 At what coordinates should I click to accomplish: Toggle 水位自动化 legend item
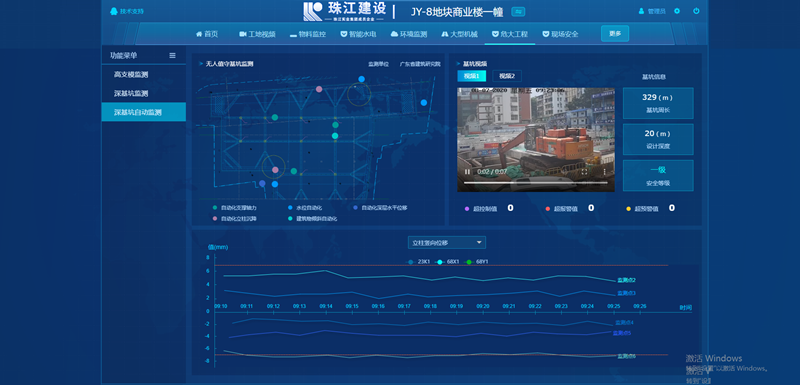point(305,208)
